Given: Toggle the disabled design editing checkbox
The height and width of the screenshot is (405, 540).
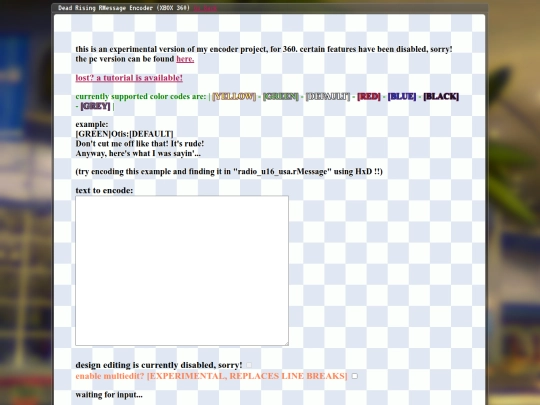Looking at the screenshot, I should coord(249,365).
